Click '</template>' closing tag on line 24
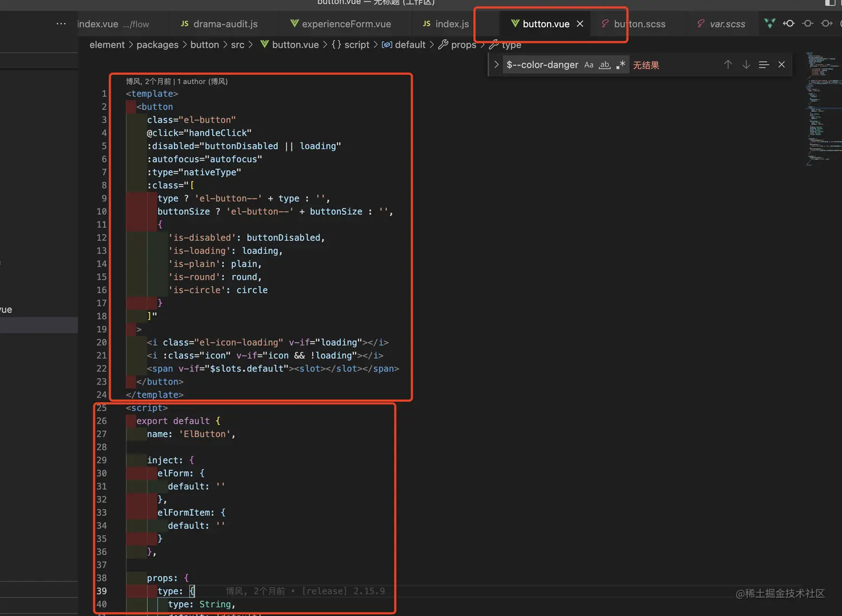The image size is (842, 616). 155,395
